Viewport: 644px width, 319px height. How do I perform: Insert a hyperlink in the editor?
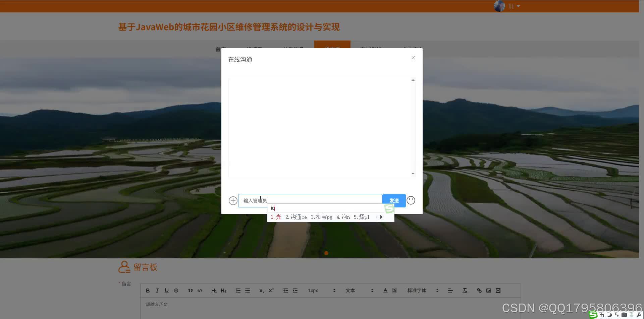(479, 290)
